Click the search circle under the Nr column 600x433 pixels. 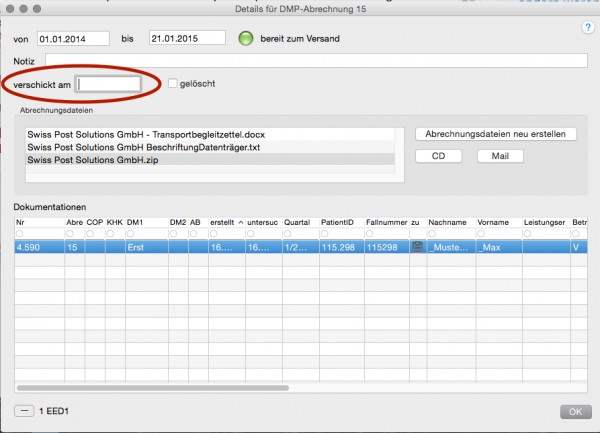(x=20, y=233)
